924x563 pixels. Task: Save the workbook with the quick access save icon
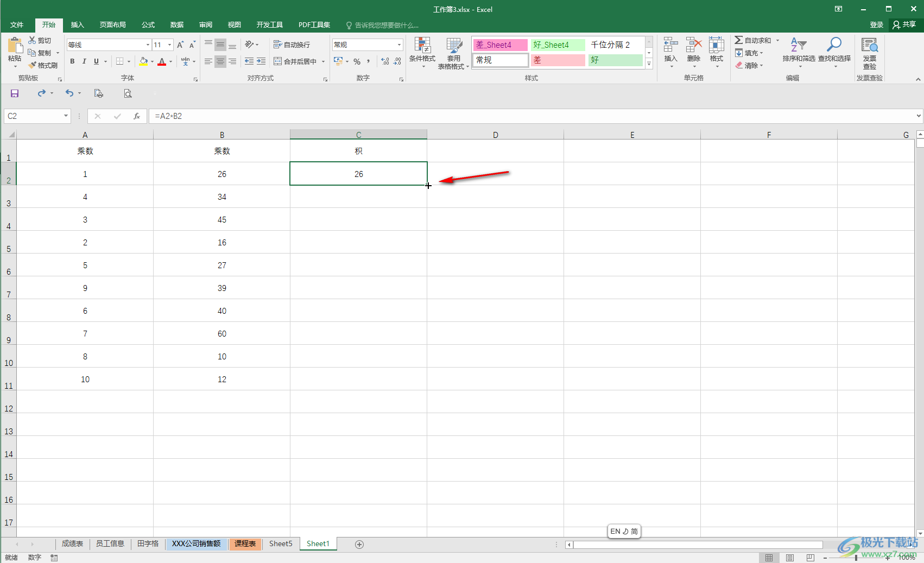[15, 93]
